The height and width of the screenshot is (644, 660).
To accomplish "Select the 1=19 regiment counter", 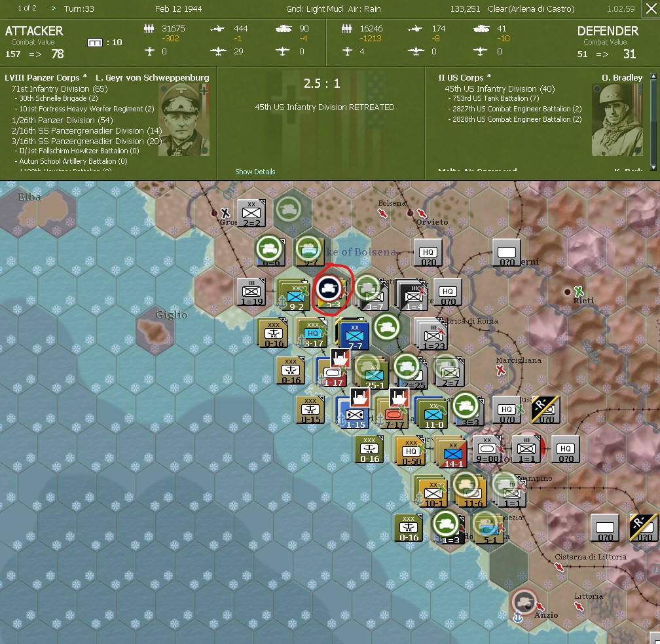I will pyautogui.click(x=251, y=292).
